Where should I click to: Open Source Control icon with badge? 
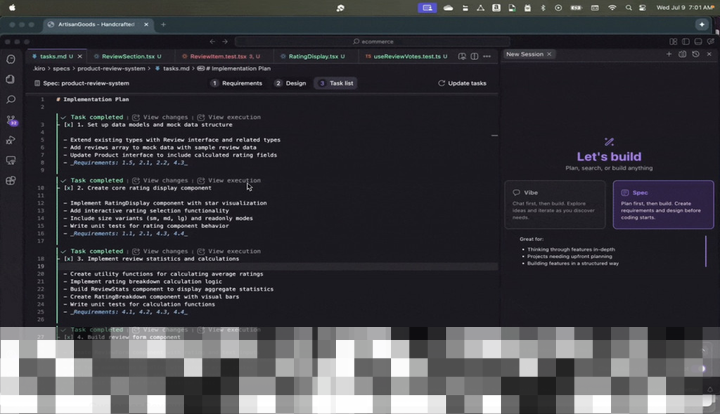[x=11, y=120]
